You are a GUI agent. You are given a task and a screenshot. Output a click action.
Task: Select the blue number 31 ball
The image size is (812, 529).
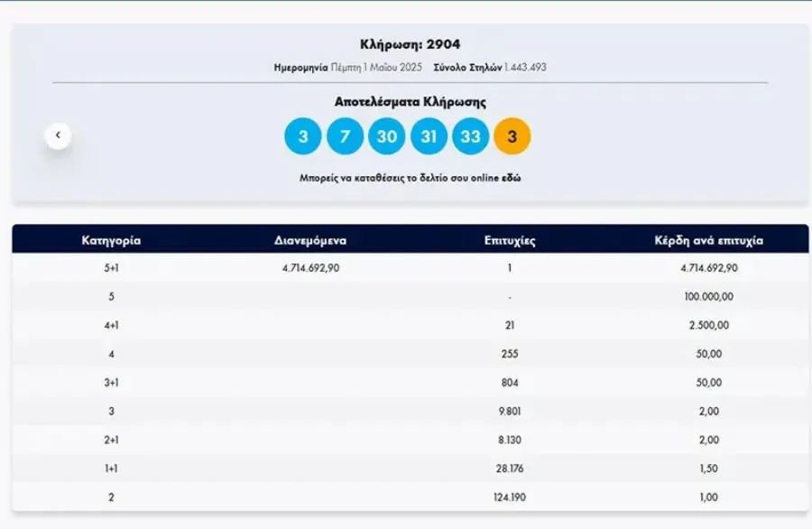(429, 137)
